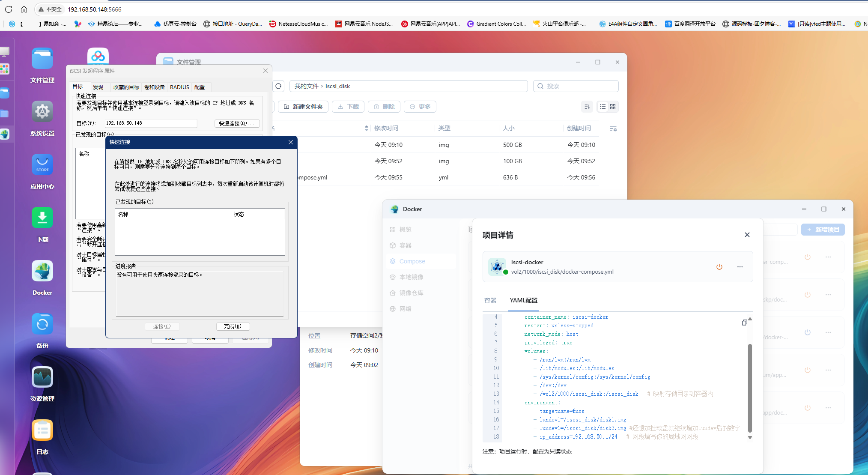Screen dimensions: 868x475
Task: Click the power icon of iscsi-docker project
Action: tap(719, 267)
